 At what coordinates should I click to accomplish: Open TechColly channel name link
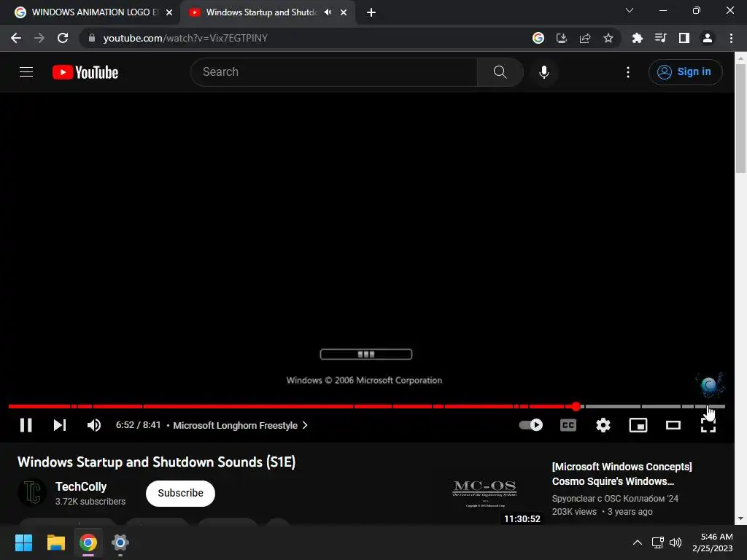click(81, 486)
